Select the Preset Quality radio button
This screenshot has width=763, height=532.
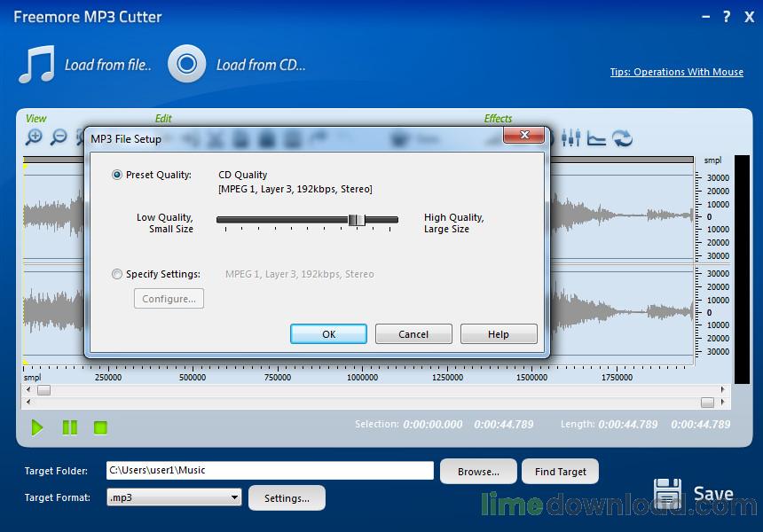point(116,175)
